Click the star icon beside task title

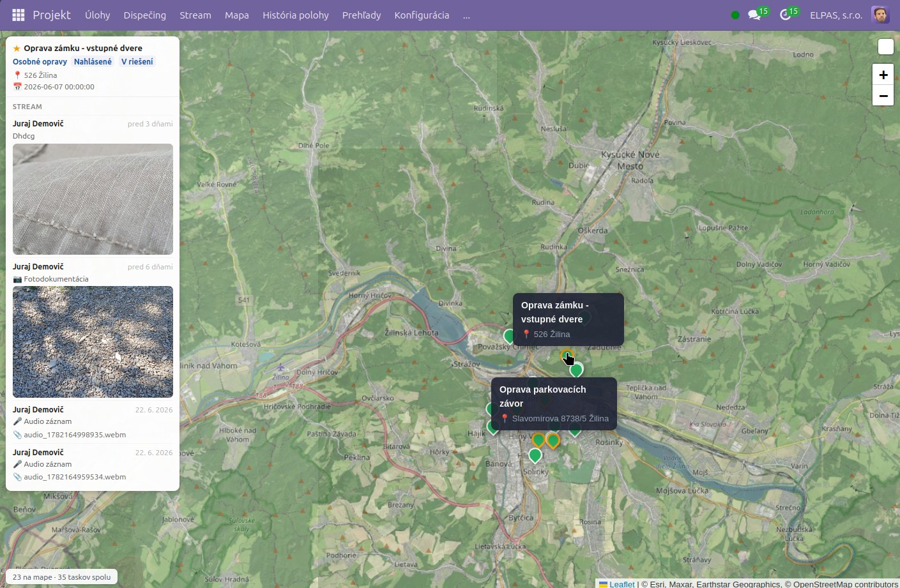tap(17, 49)
